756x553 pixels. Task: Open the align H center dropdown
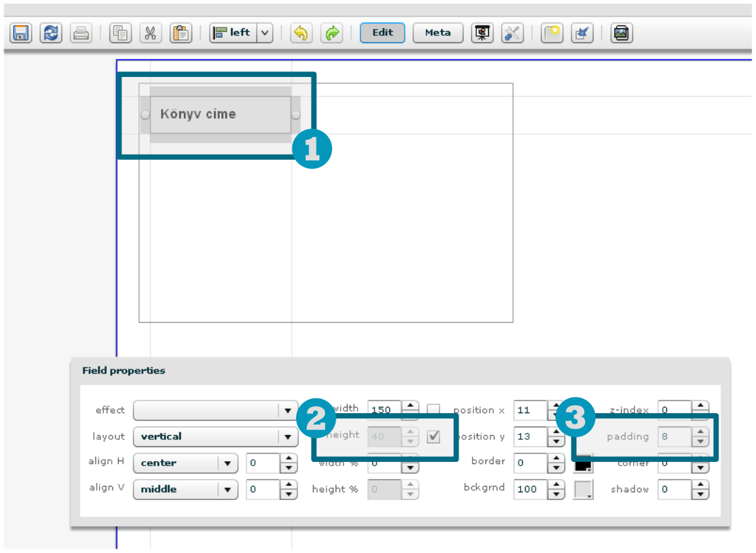[227, 464]
